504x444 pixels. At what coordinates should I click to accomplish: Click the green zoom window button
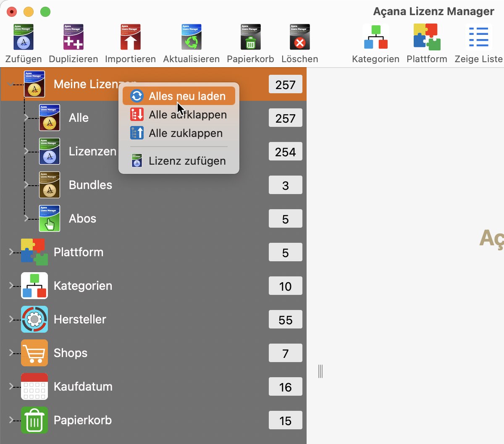click(x=45, y=12)
